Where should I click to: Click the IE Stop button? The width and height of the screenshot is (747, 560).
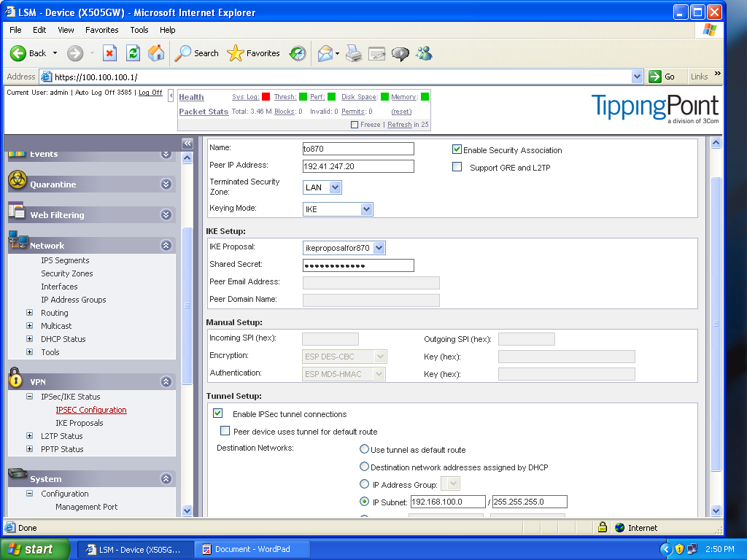109,53
